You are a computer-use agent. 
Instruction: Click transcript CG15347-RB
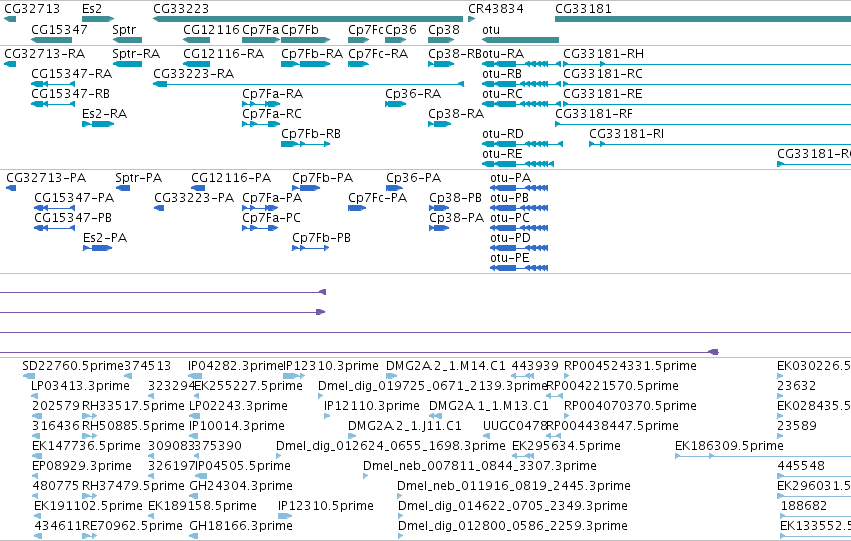pyautogui.click(x=53, y=104)
